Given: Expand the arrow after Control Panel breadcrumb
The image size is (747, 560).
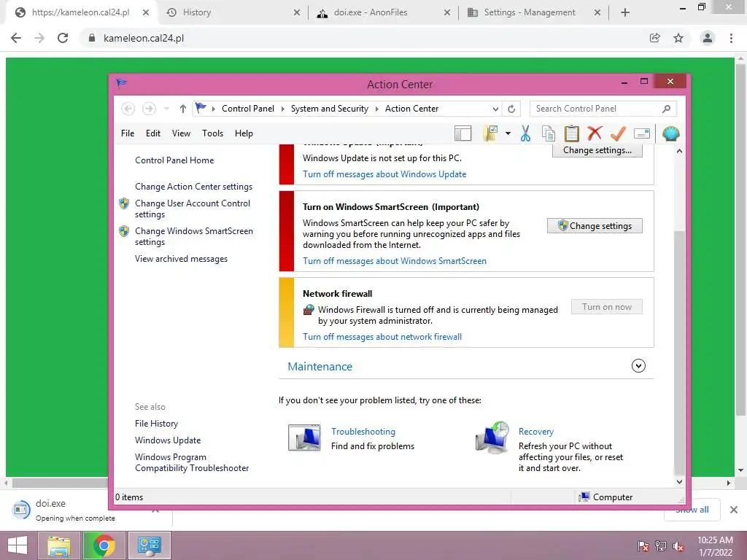Looking at the screenshot, I should (x=282, y=109).
